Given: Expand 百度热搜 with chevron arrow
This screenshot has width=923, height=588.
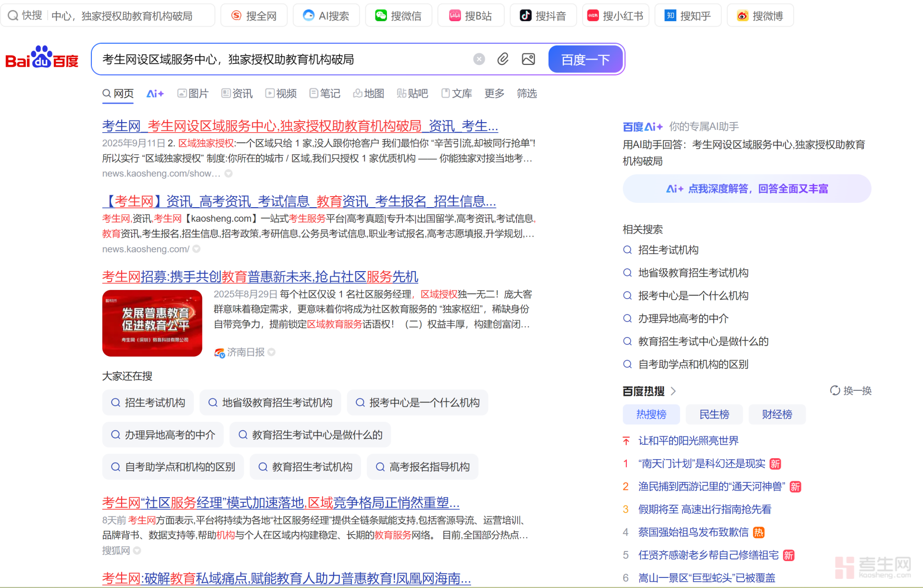Looking at the screenshot, I should (x=673, y=391).
